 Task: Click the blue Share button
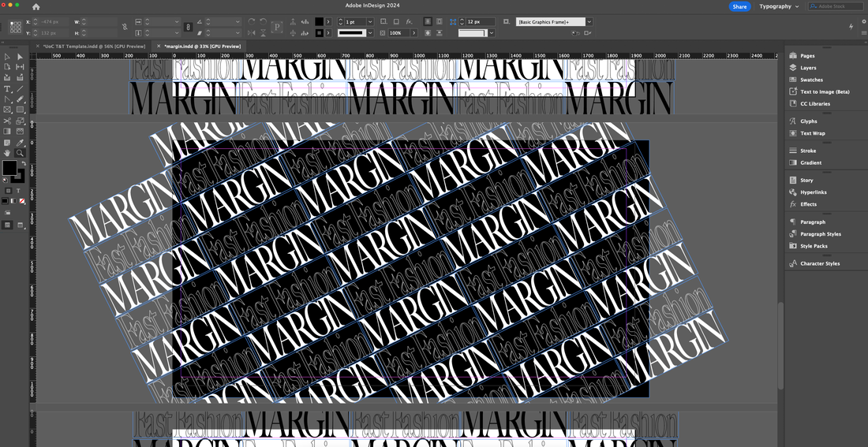point(739,6)
